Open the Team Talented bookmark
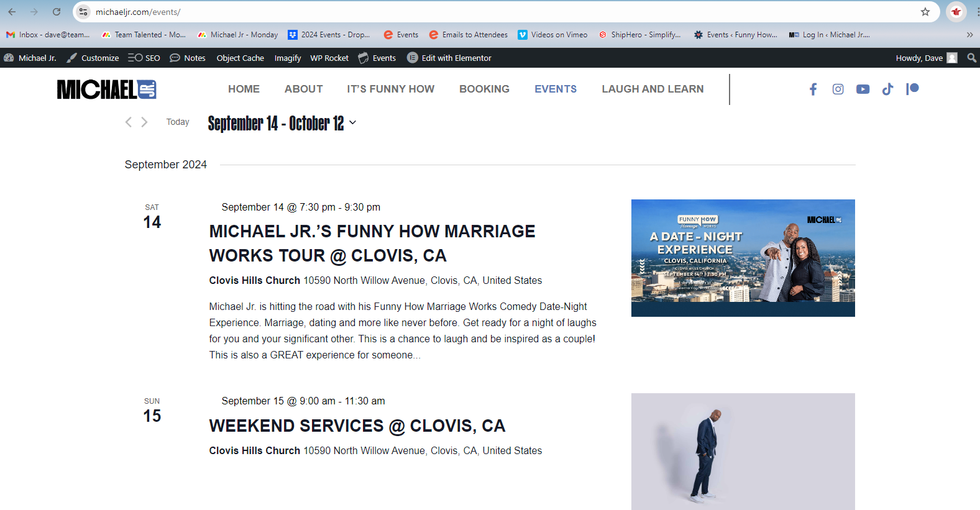 point(144,35)
